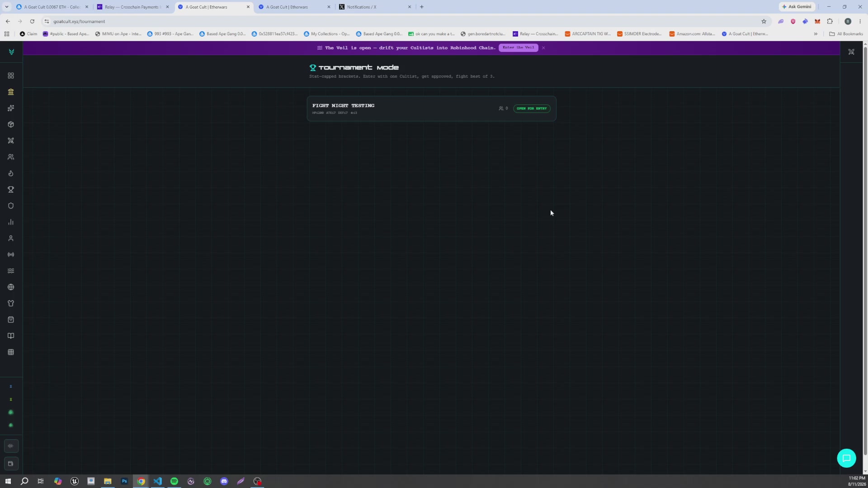Open the dashboard grid icon in sidebar
The width and height of the screenshot is (868, 488).
11,75
